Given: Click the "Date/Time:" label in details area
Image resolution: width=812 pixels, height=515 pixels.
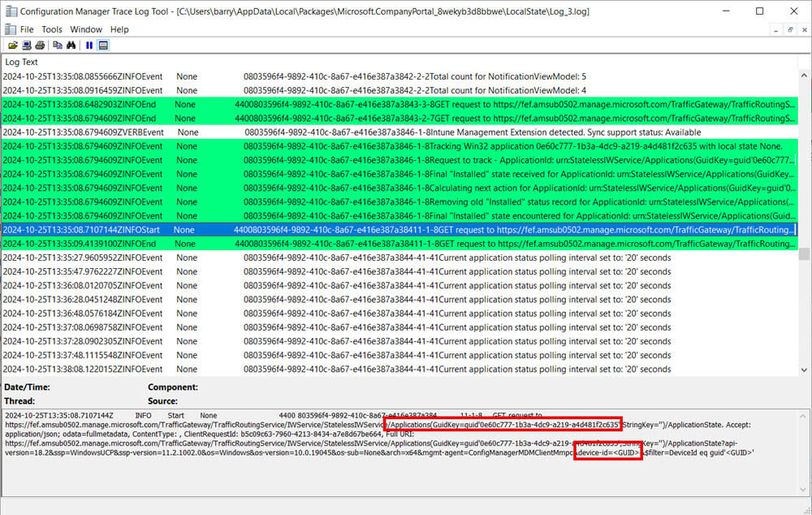Looking at the screenshot, I should [27, 387].
